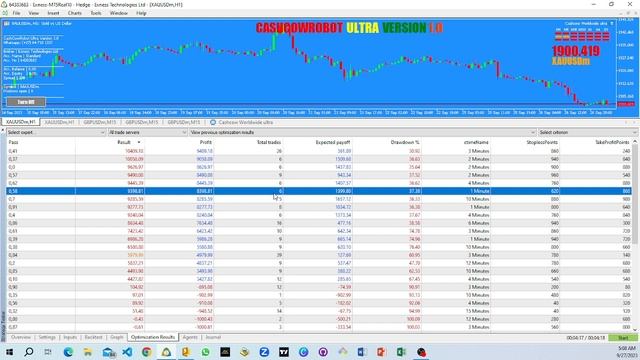The width and height of the screenshot is (640, 360).
Task: Sort by the TakeProfitPoints column header
Action: (596, 142)
